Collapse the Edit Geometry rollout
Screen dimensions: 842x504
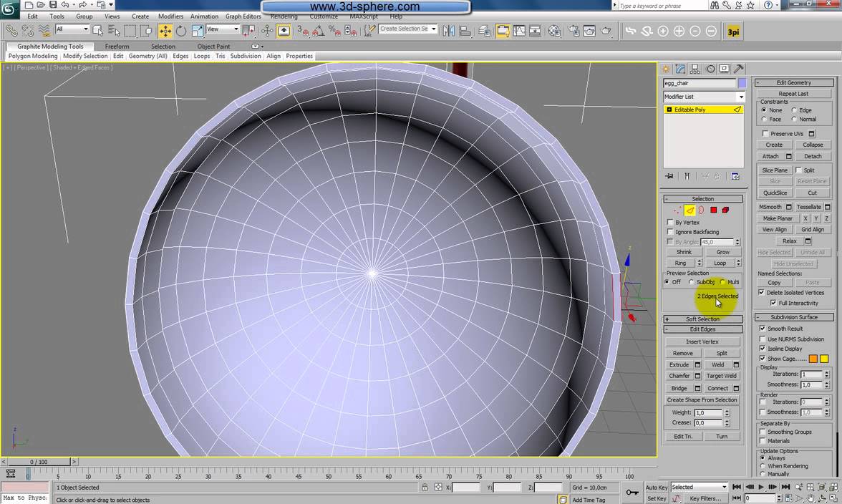tap(794, 82)
